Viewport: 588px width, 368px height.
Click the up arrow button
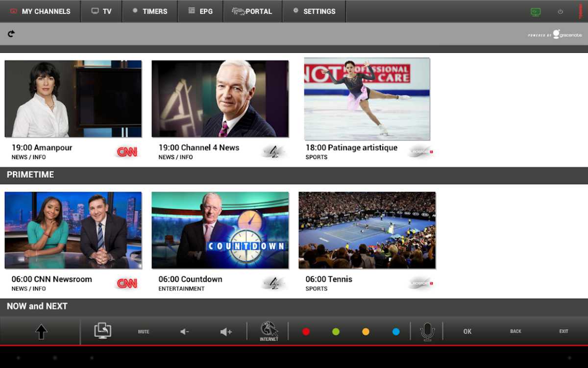coord(41,332)
